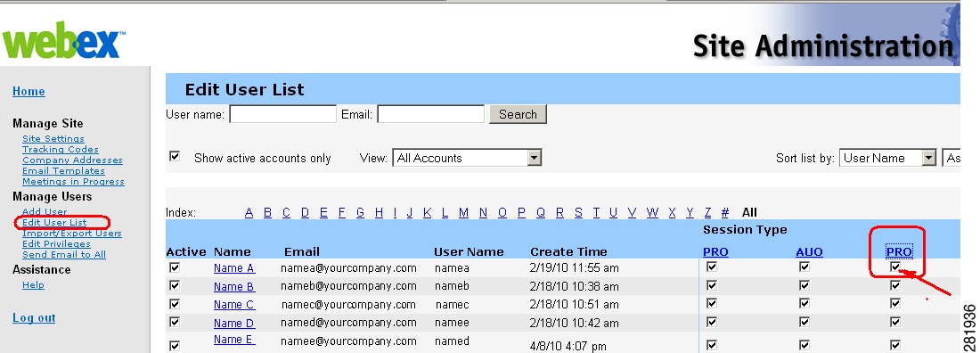The image size is (980, 353).
Task: Toggle first PRO checkbox for Name C
Action: [x=711, y=304]
